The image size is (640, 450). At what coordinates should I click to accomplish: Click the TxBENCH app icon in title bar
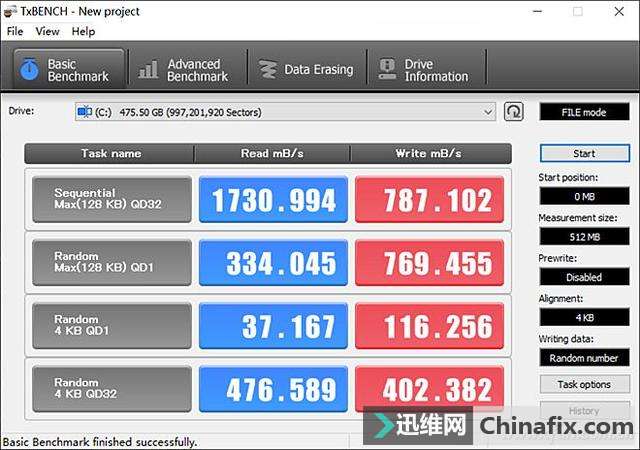(10, 11)
